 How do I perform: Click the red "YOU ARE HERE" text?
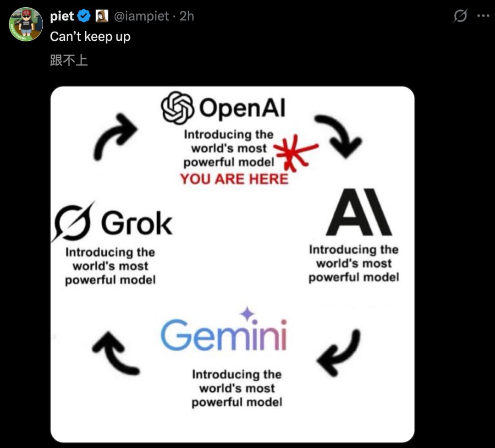234,179
